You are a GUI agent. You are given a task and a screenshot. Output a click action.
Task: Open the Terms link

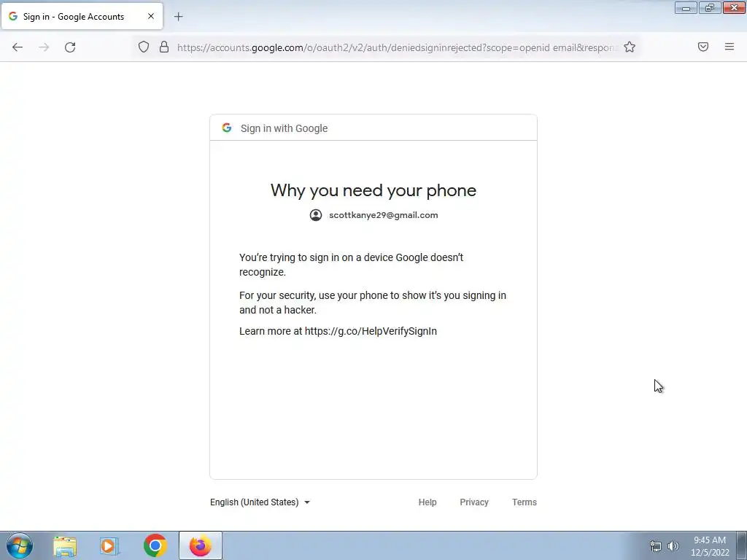click(524, 502)
